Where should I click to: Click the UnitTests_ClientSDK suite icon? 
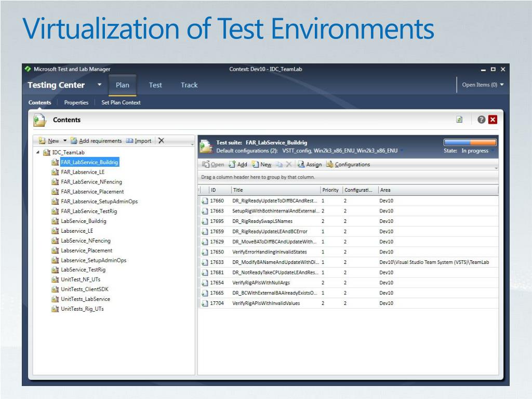coord(55,289)
